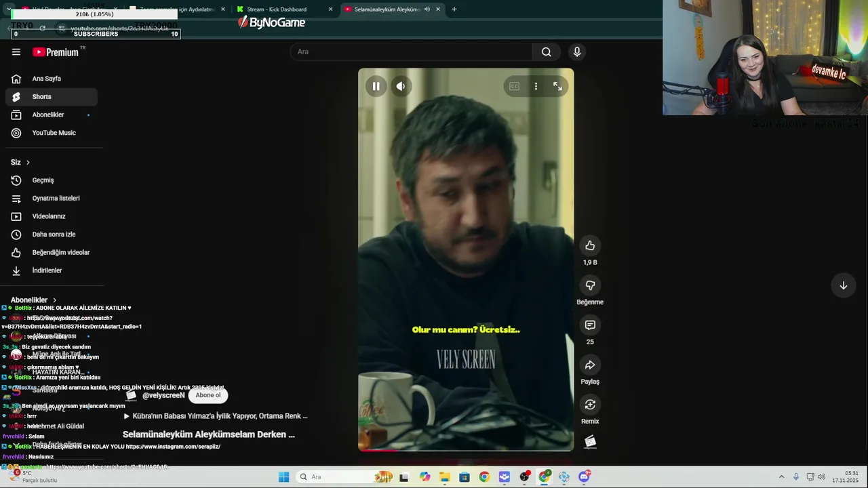Screen dimensions: 868x488
Task: Open Beğendiğim videolar
Action: (x=52, y=252)
